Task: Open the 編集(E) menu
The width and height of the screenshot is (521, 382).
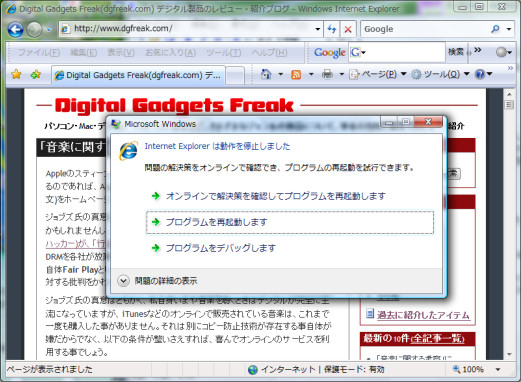Action: click(84, 52)
